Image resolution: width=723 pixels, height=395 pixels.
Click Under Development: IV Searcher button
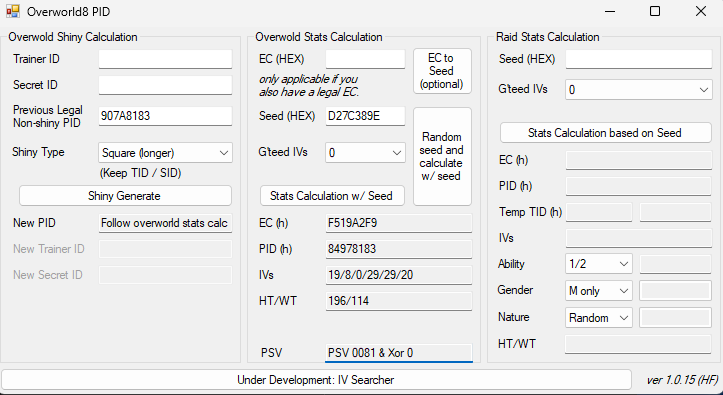click(316, 380)
